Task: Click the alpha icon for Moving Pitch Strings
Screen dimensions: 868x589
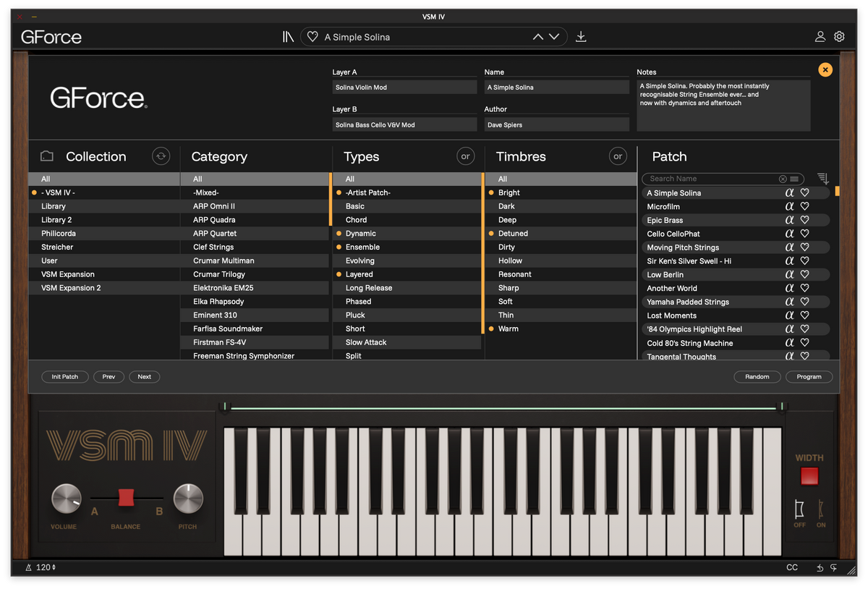Action: click(x=789, y=247)
